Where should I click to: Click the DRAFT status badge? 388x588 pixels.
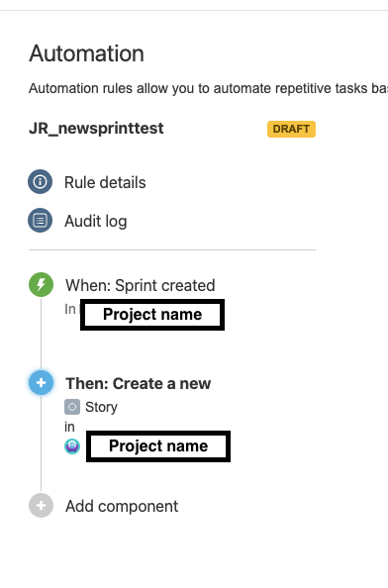(291, 129)
